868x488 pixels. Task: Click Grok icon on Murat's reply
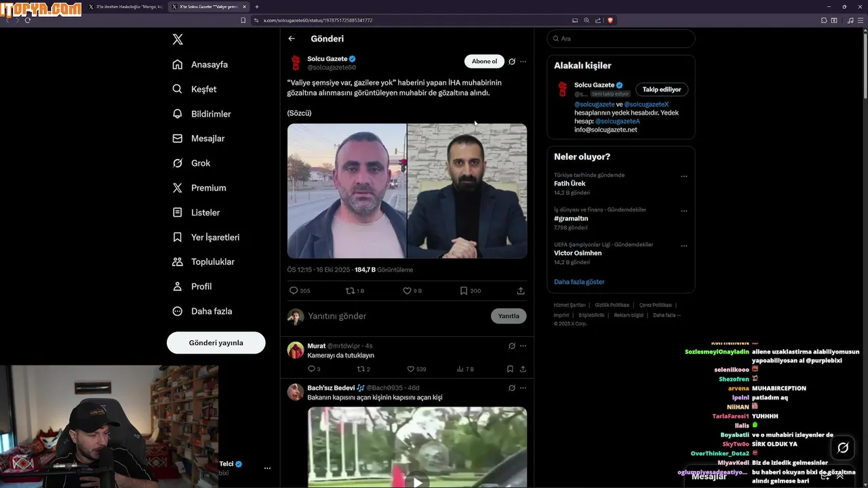pyautogui.click(x=512, y=346)
